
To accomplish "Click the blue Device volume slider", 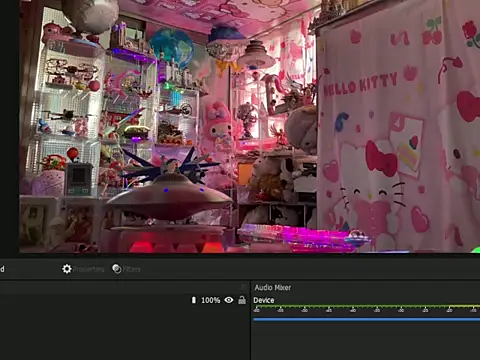I will pos(366,319).
